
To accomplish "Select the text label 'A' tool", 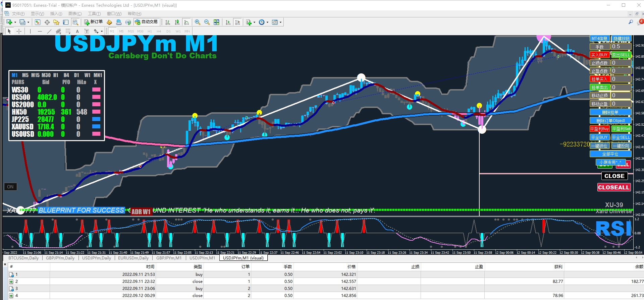I will click(77, 31).
